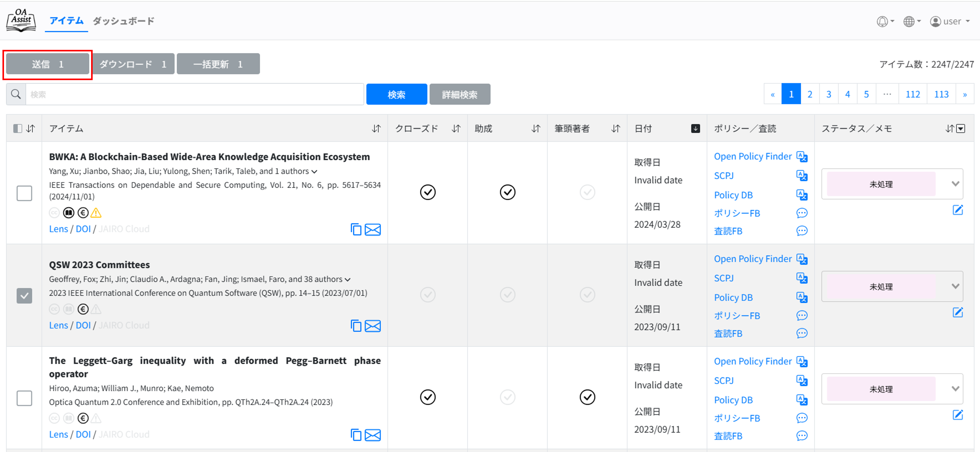Toggle the select-all checkbox in table header
Screen dimensions: 980x452
tap(18, 128)
